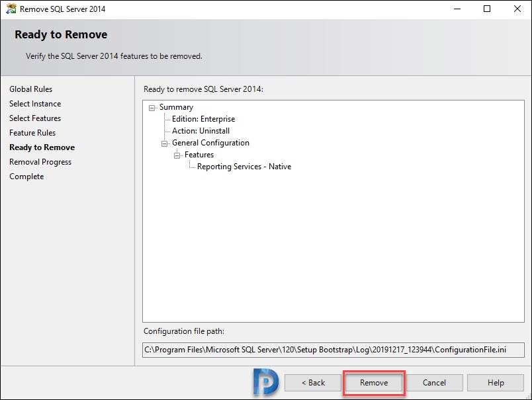Click the Remove button
This screenshot has height=400, width=532.
pyautogui.click(x=374, y=383)
